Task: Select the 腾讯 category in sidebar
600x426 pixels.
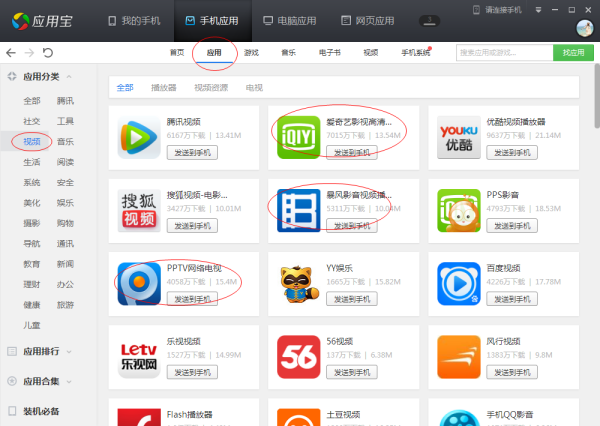Action: click(65, 101)
